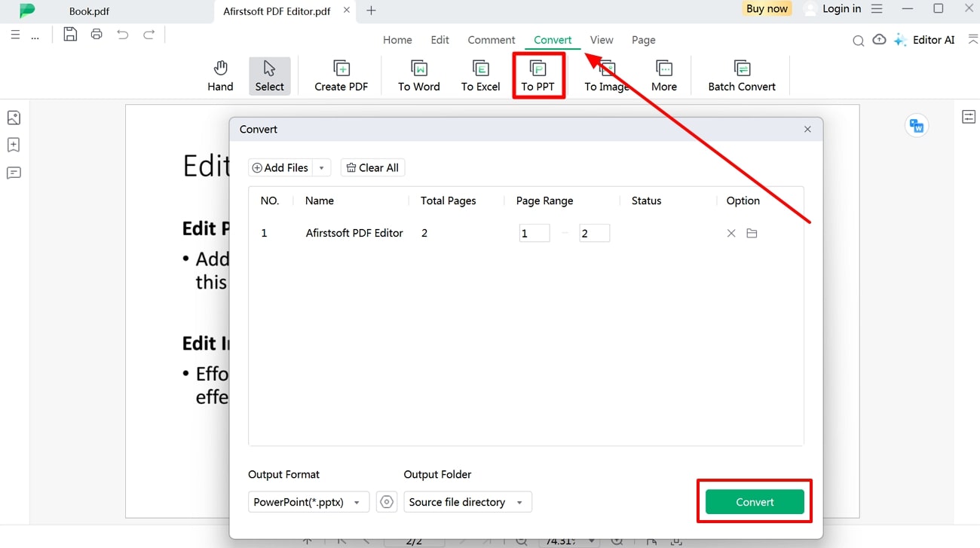Close the Afirstsoft PDF Editor.pdf tab
This screenshot has height=548, width=980.
coord(346,11)
